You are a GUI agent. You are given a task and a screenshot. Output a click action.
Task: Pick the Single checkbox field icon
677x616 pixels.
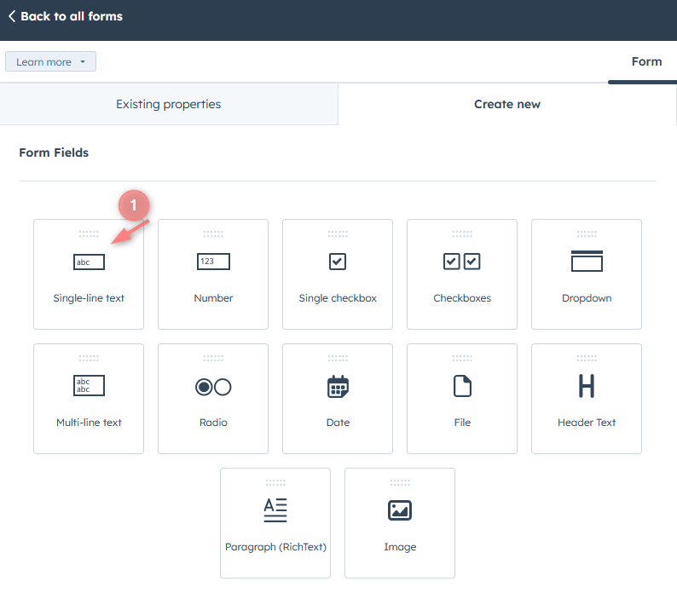pyautogui.click(x=338, y=262)
